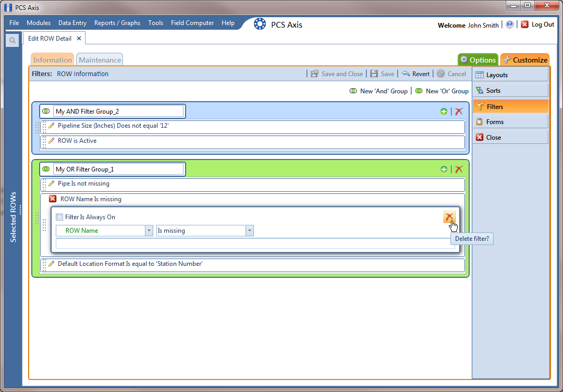Add filter to AND Filter Group_2 with green plus
The width and height of the screenshot is (563, 392).
point(444,112)
